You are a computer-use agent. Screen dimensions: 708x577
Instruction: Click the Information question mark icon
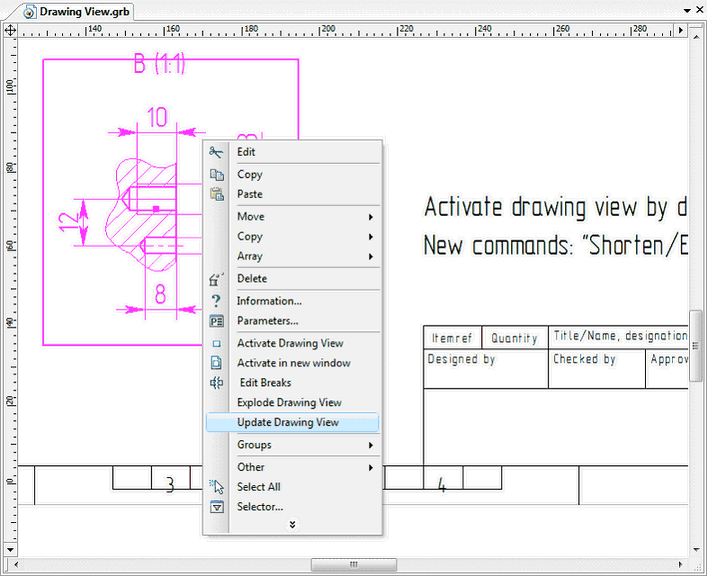[x=216, y=301]
